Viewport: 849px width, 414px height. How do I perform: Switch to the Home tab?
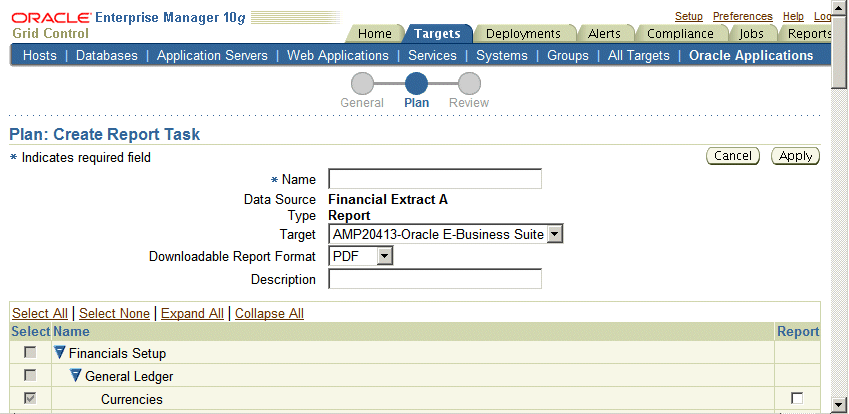(374, 34)
